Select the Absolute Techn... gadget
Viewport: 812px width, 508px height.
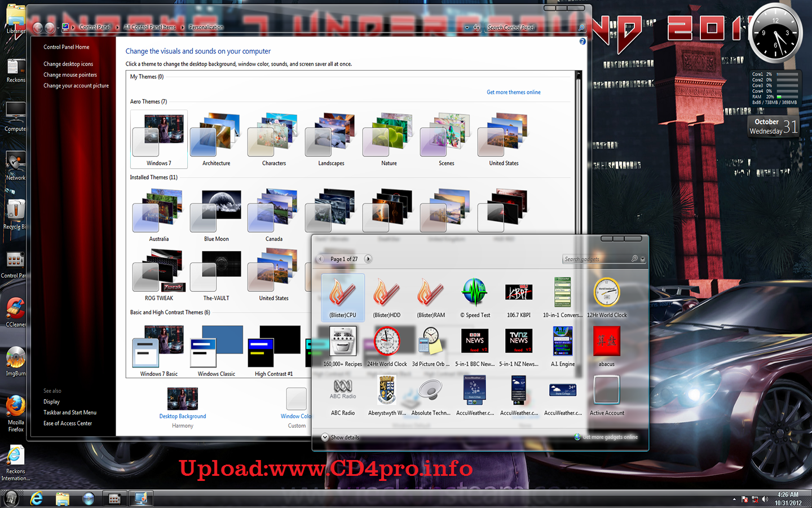(x=431, y=396)
